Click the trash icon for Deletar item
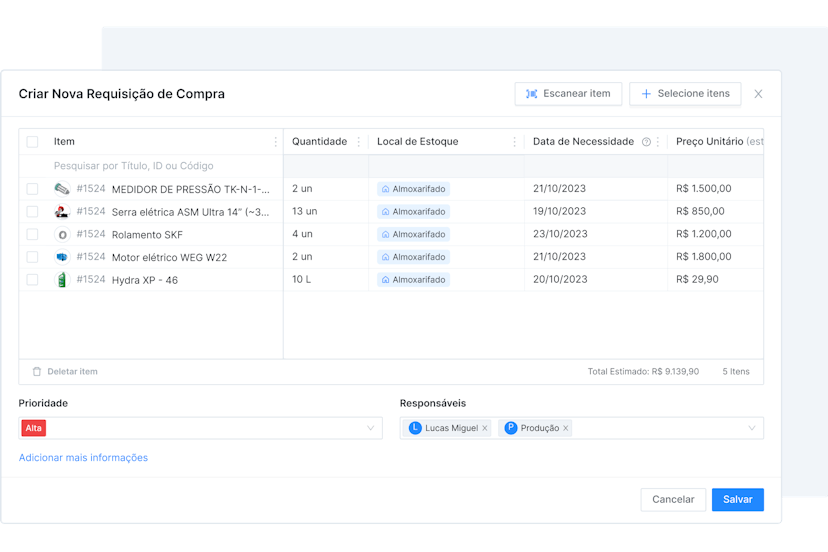 [37, 372]
